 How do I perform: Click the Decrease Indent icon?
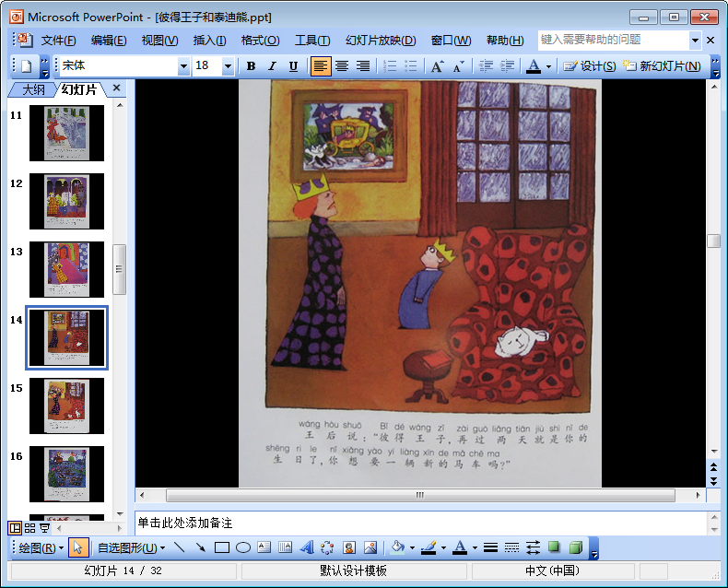[486, 66]
